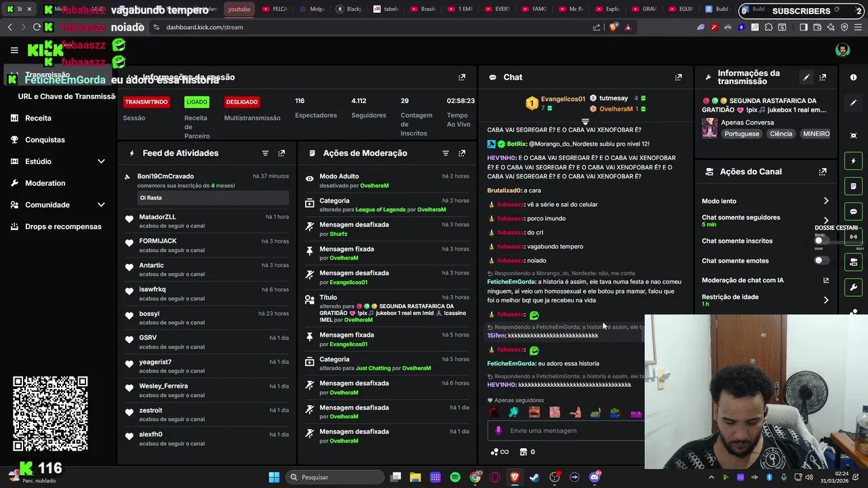Open Discord from the taskbar
The width and height of the screenshot is (868, 488).
(x=595, y=477)
